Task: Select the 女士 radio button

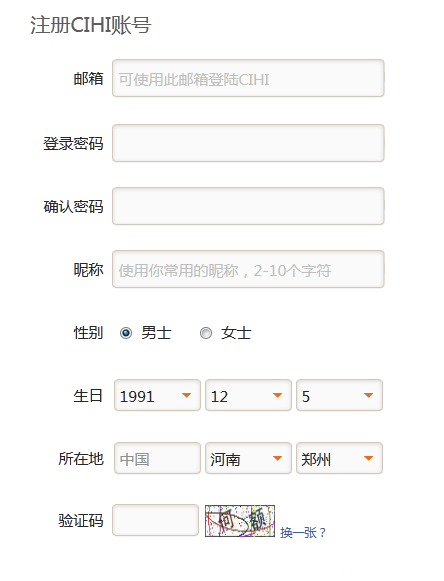Action: (x=206, y=333)
